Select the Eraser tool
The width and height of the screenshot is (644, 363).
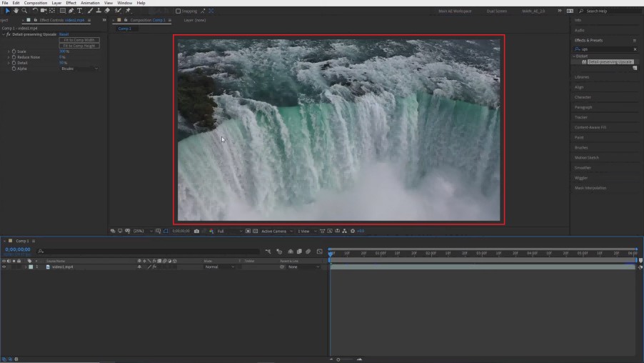pos(107,11)
